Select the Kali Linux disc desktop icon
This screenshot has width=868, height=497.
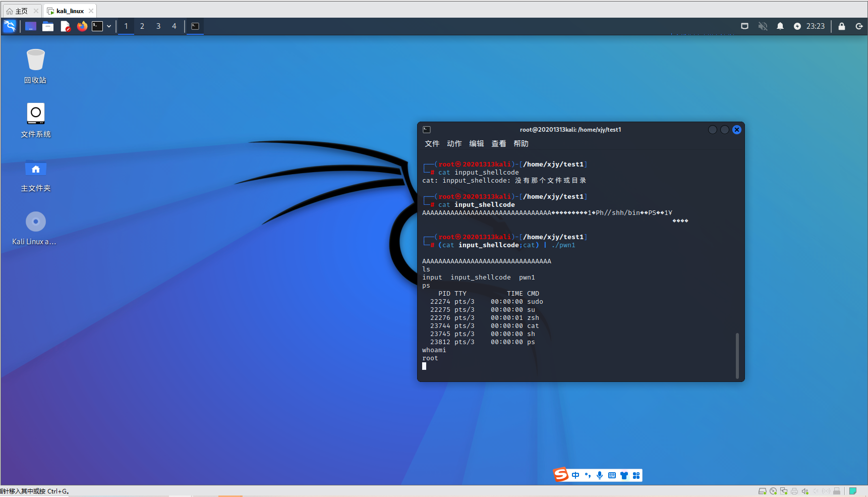[34, 229]
